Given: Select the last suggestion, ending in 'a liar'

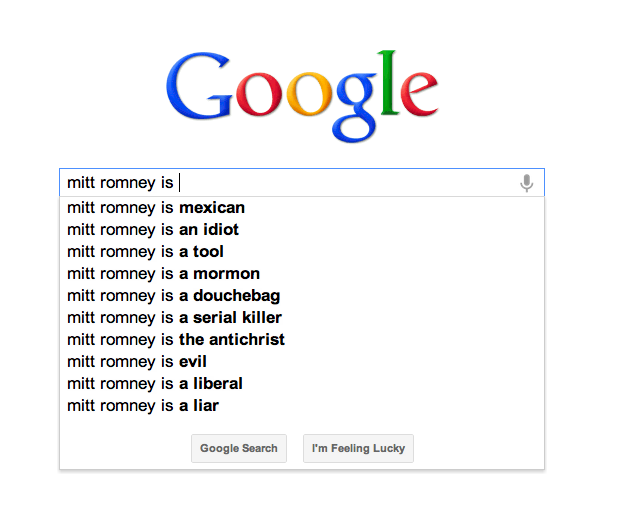Looking at the screenshot, I should (x=143, y=406).
